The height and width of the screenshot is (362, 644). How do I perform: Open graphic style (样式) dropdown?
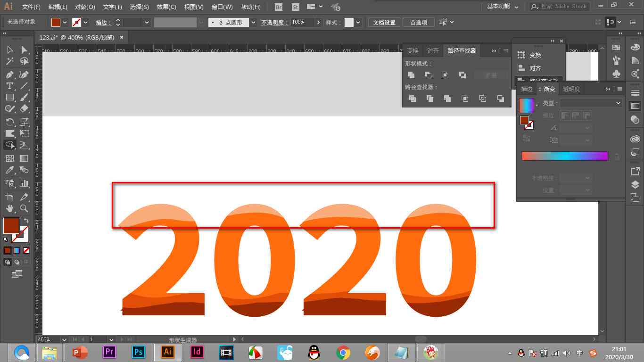(358, 22)
